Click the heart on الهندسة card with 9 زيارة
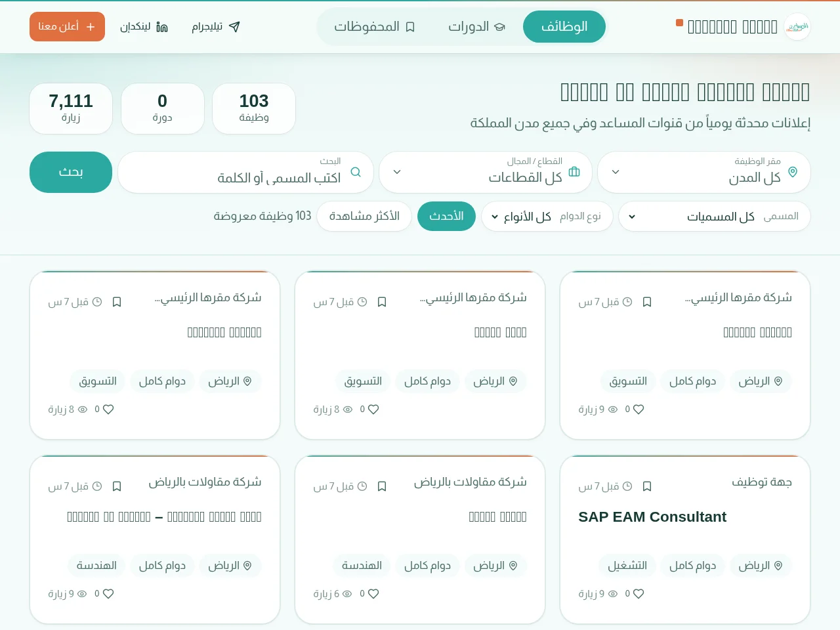The height and width of the screenshot is (630, 840). (108, 594)
